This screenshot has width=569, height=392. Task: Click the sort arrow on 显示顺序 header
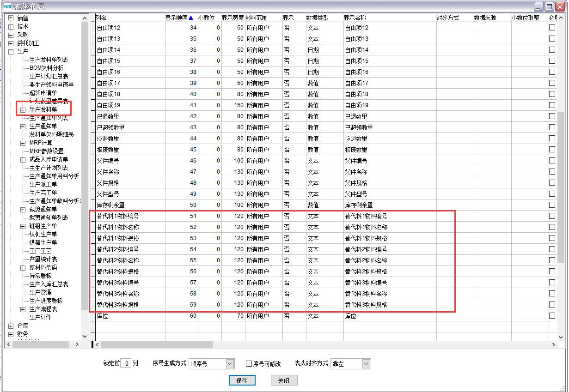tap(190, 18)
